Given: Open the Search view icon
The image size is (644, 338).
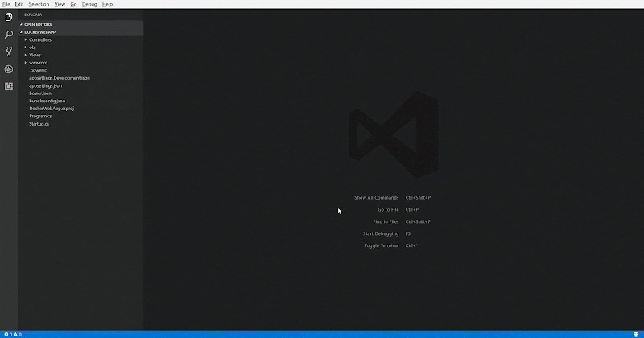Looking at the screenshot, I should (9, 35).
